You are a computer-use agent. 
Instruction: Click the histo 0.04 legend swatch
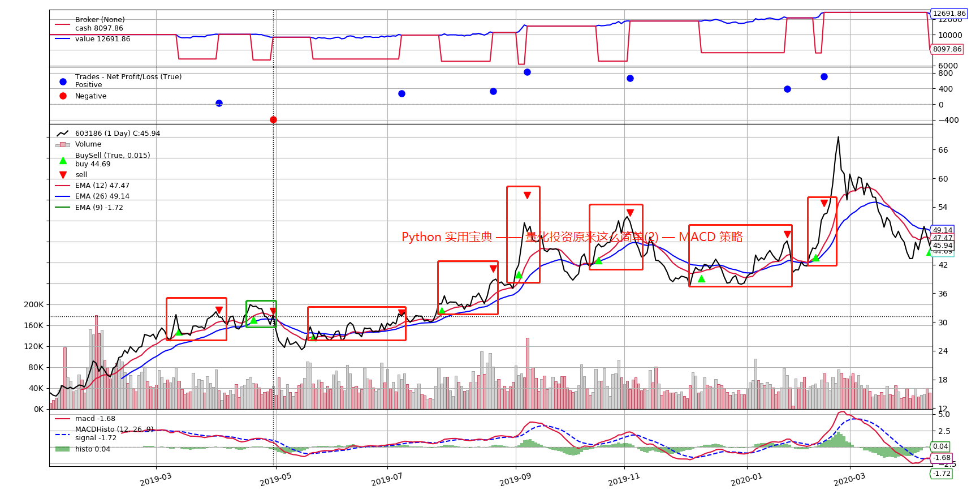pos(62,449)
